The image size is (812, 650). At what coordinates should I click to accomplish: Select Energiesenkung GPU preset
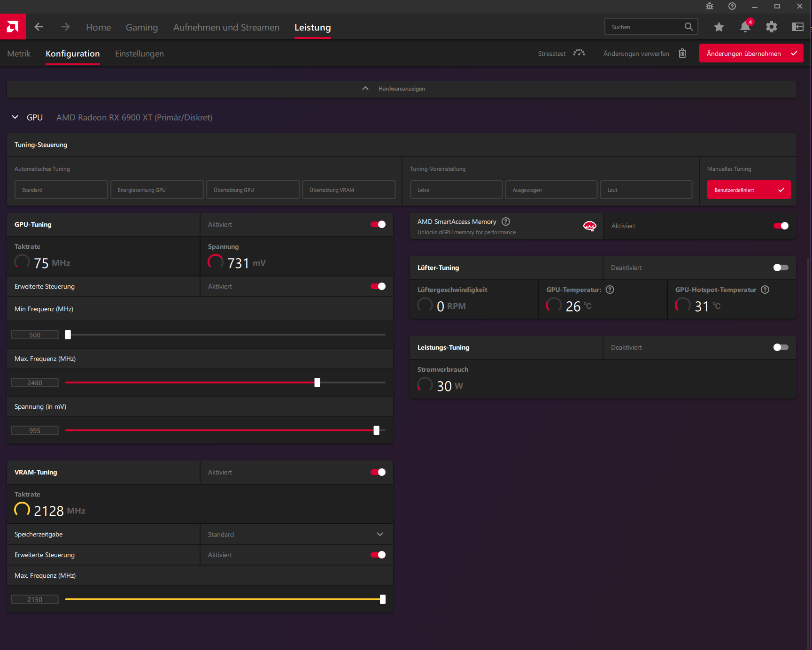pyautogui.click(x=157, y=190)
